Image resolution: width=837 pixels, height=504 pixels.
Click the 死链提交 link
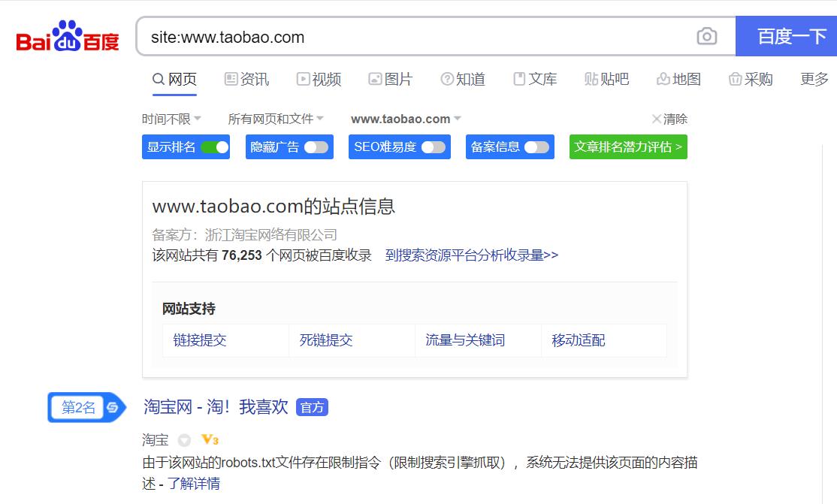pos(326,340)
